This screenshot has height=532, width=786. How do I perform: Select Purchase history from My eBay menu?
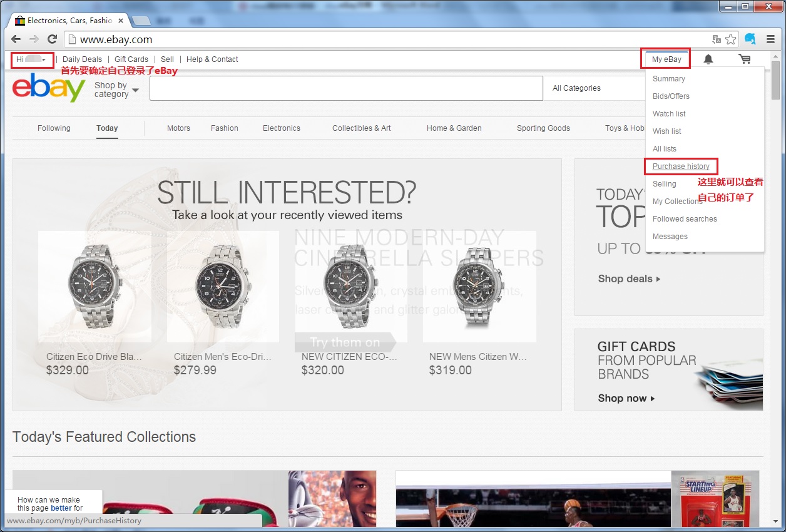pos(681,166)
